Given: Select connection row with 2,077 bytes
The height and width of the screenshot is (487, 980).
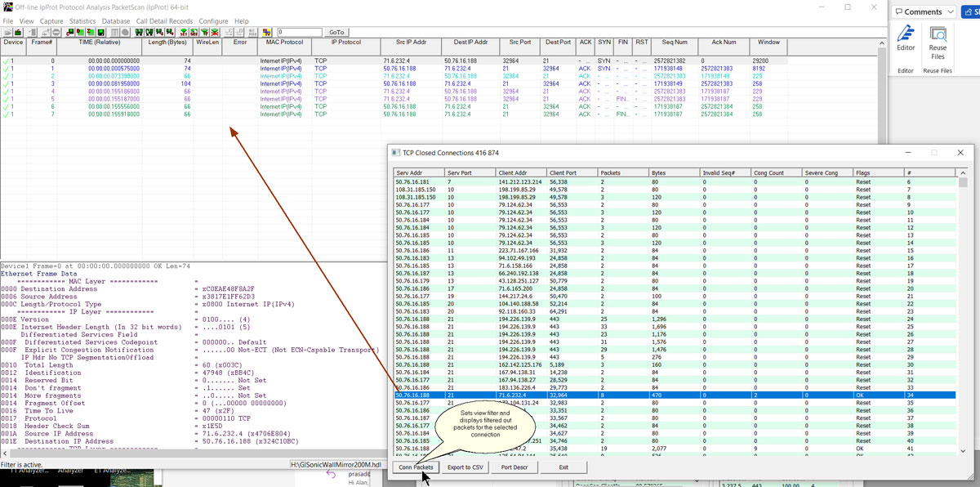Looking at the screenshot, I should tap(675, 449).
